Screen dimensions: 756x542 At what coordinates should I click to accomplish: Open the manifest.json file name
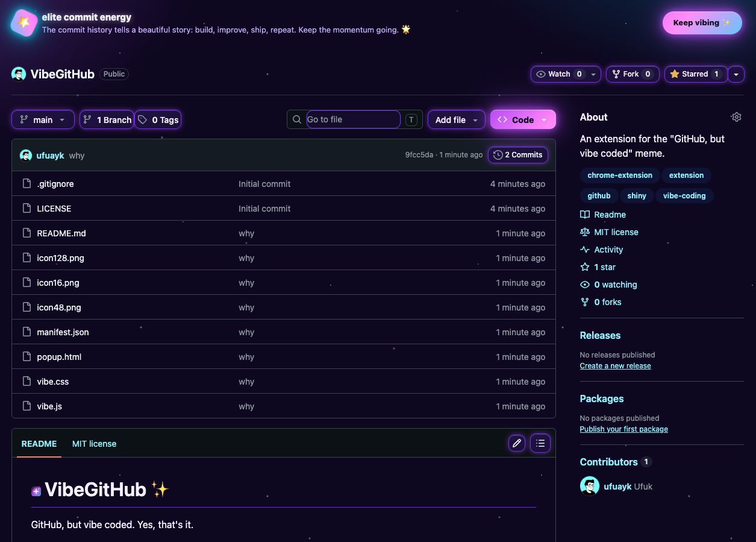click(63, 332)
